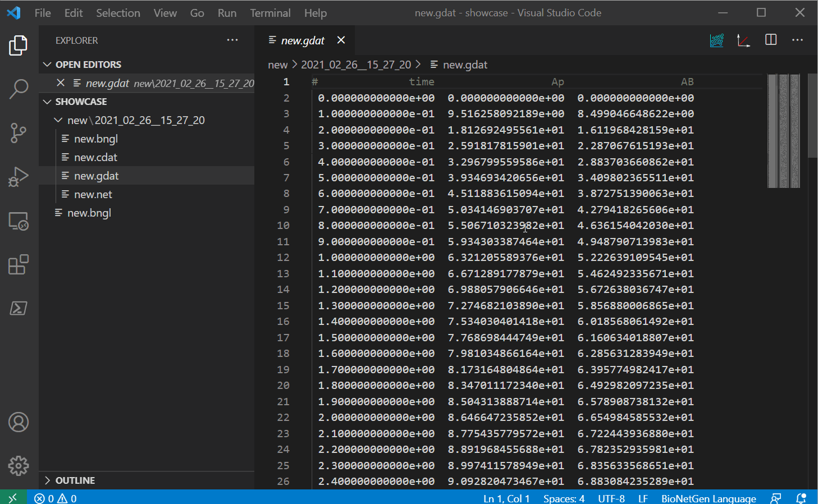Image resolution: width=818 pixels, height=504 pixels.
Task: Collapse the new\2021_02_26__15_27_20 folder
Action: coord(58,120)
